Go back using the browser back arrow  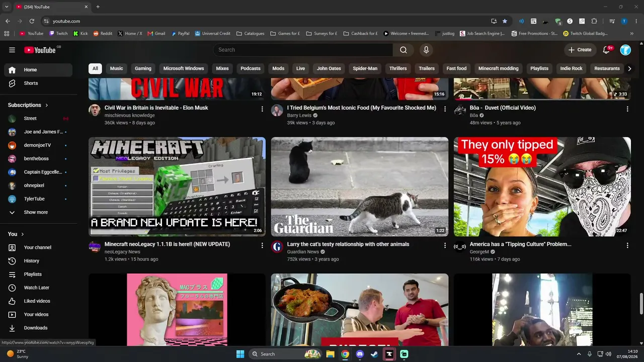(x=8, y=21)
